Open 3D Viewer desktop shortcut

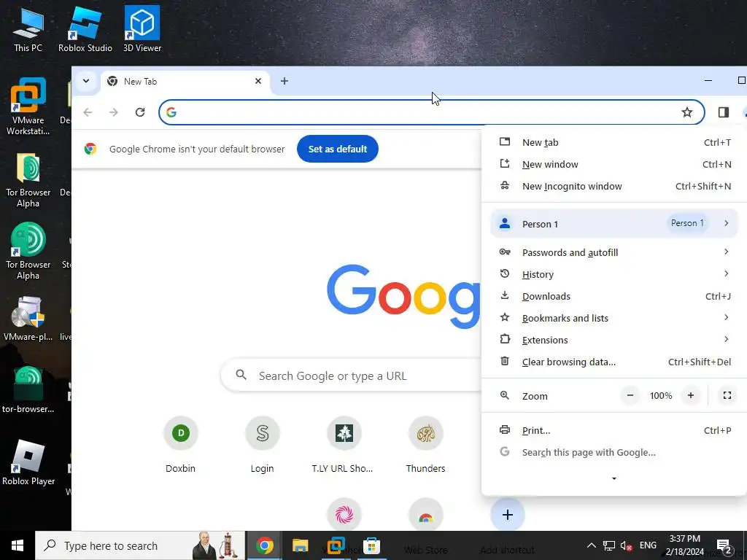coord(142,29)
